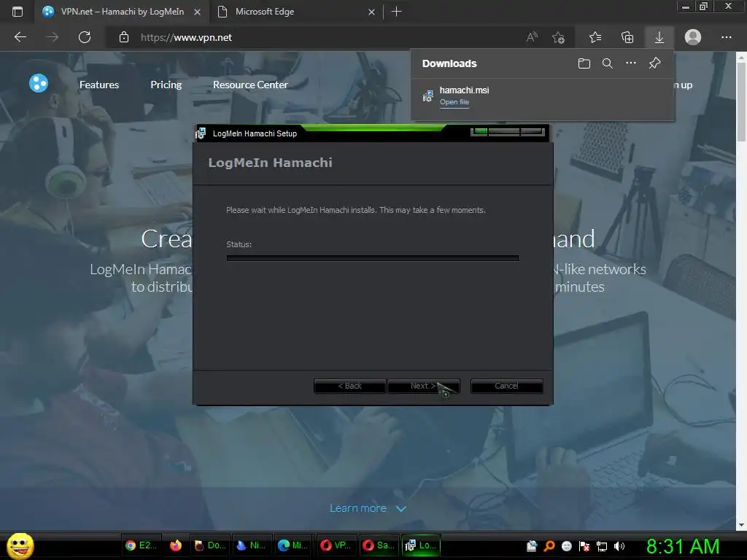Click the Next button in Hamachi Setup
The width and height of the screenshot is (747, 560).
pos(424,386)
